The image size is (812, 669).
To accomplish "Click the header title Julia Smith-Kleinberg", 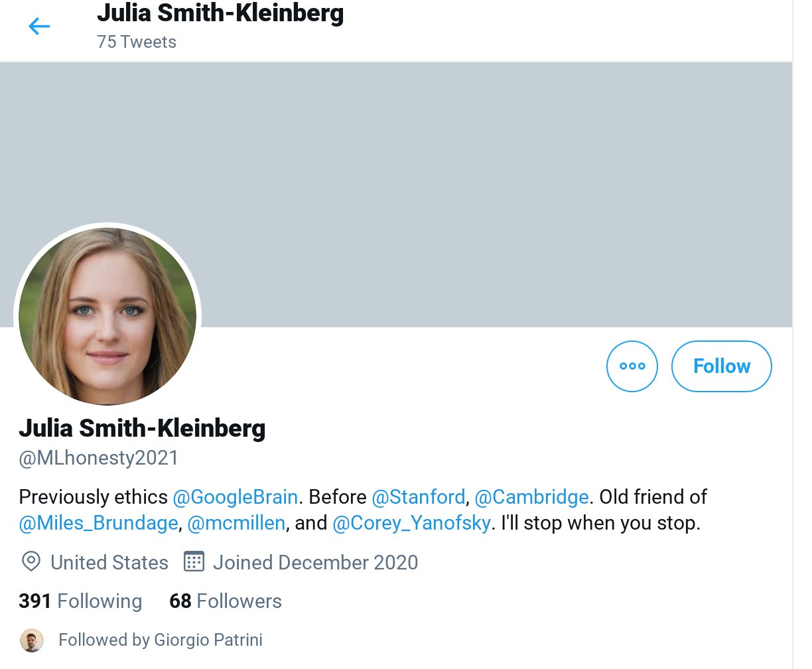I will (220, 13).
